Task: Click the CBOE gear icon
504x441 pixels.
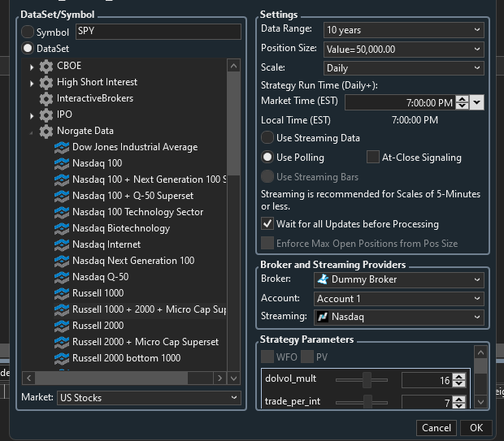Action: (46, 67)
